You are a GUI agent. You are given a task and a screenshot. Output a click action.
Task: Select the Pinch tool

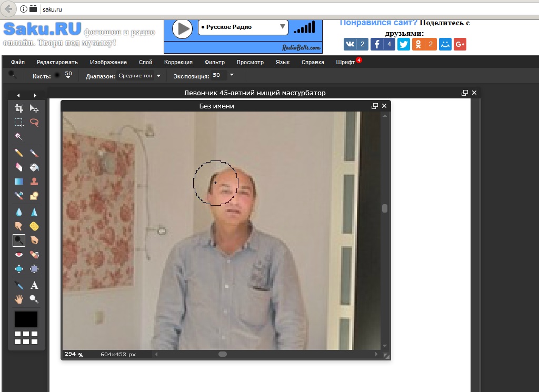[x=34, y=269]
